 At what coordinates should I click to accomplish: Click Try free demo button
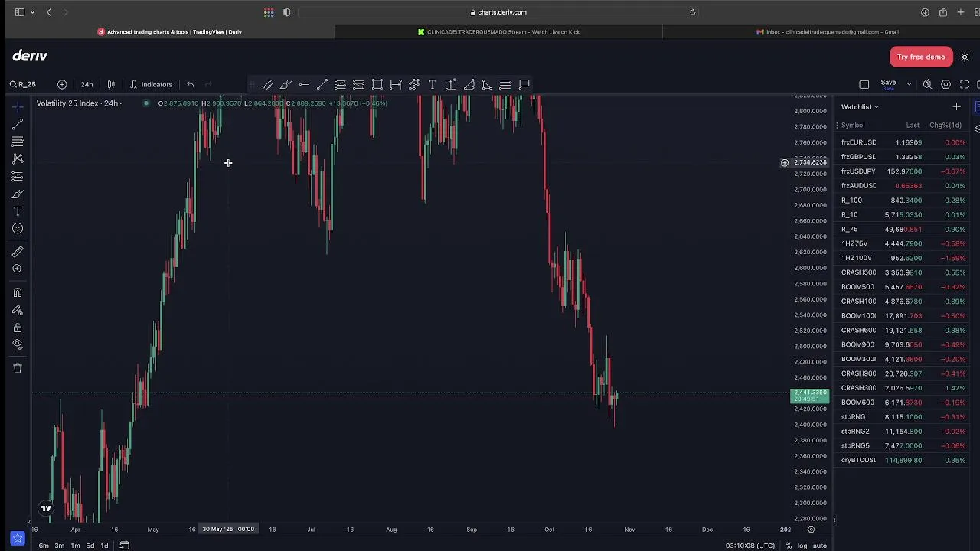tap(921, 57)
